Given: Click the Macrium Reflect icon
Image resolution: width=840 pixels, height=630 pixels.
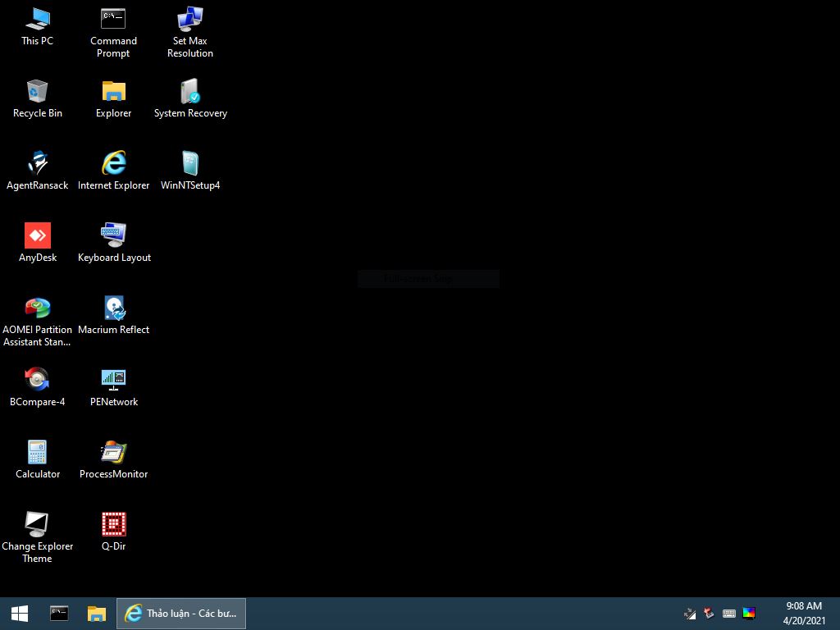Looking at the screenshot, I should pyautogui.click(x=113, y=315).
